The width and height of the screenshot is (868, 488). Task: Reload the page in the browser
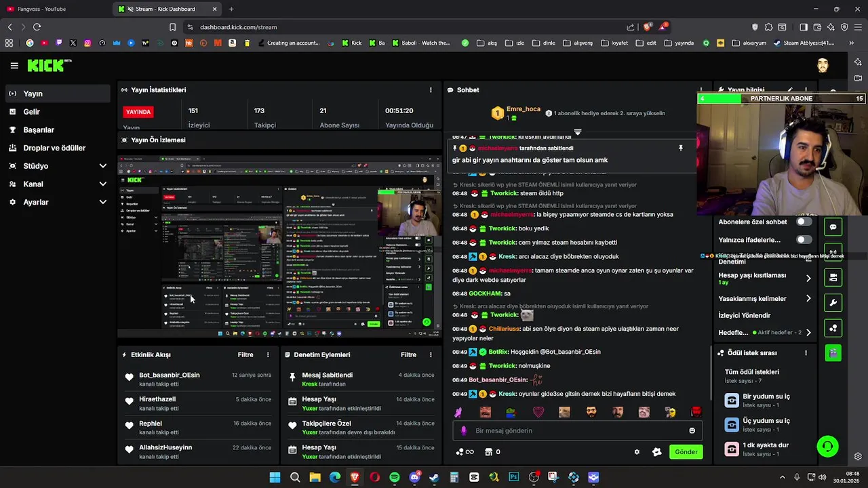tap(37, 27)
